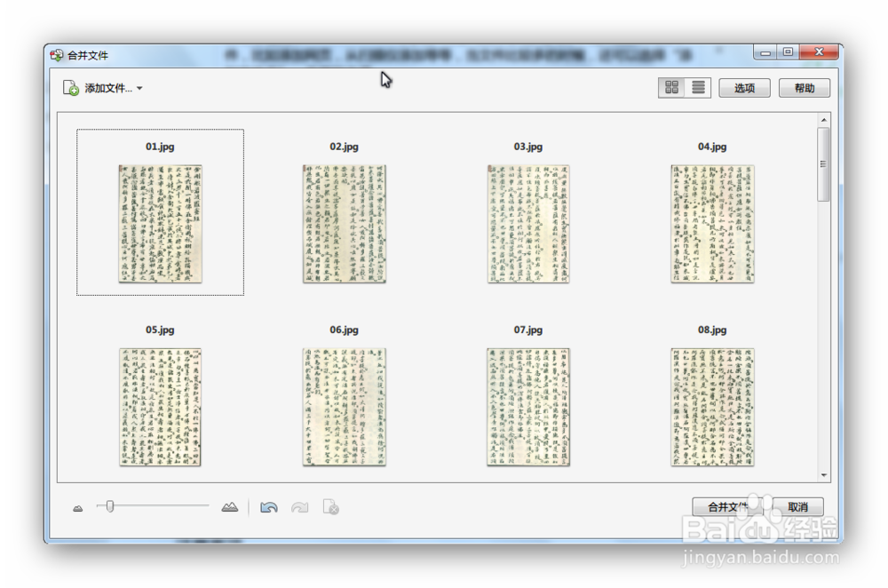
Task: Click the scrollbar down arrow
Action: (823, 475)
